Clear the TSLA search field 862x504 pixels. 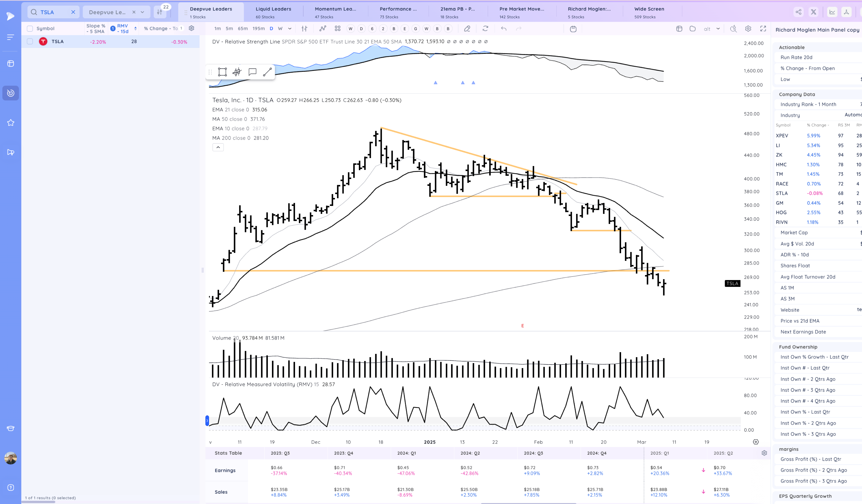pos(73,12)
